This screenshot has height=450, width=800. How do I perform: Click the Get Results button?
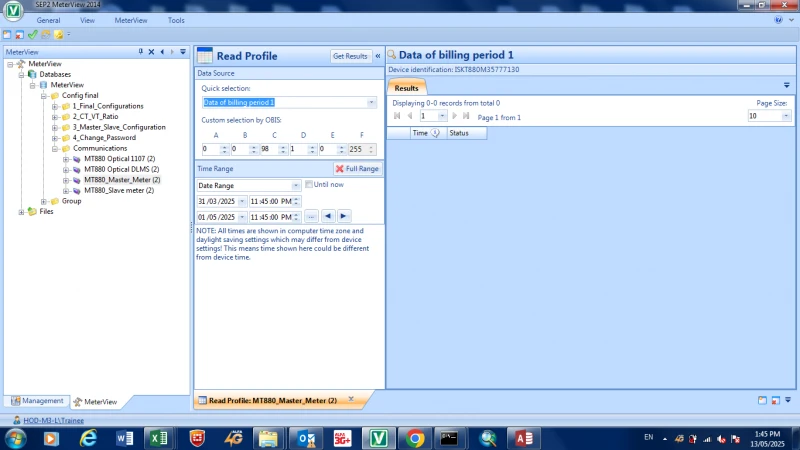pos(350,56)
